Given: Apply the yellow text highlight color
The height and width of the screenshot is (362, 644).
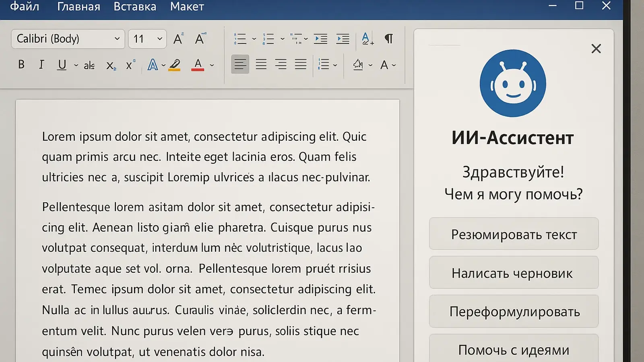Looking at the screenshot, I should click(x=175, y=65).
